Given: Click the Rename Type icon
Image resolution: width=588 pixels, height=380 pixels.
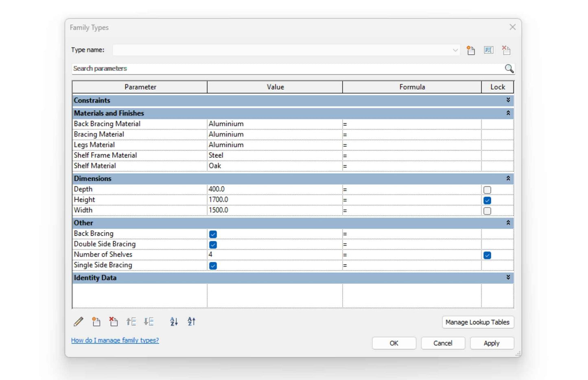Looking at the screenshot, I should point(488,50).
